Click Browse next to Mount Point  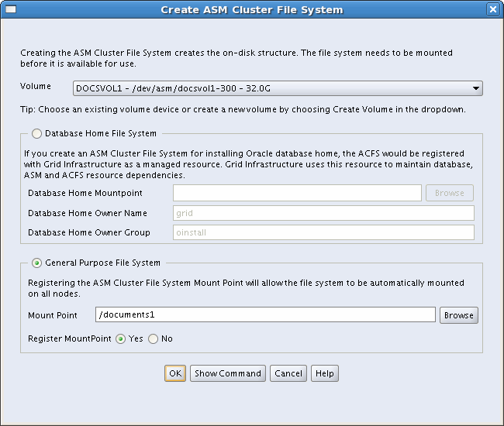coord(459,315)
